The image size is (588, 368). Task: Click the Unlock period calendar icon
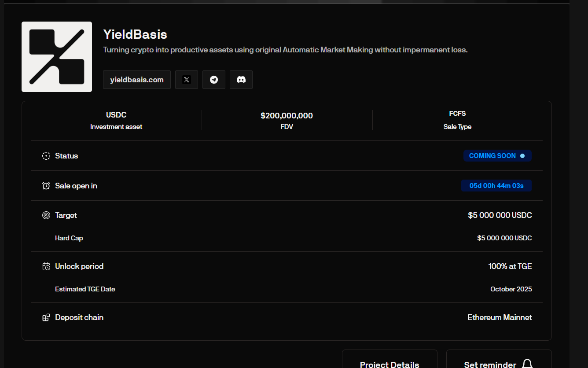click(46, 266)
